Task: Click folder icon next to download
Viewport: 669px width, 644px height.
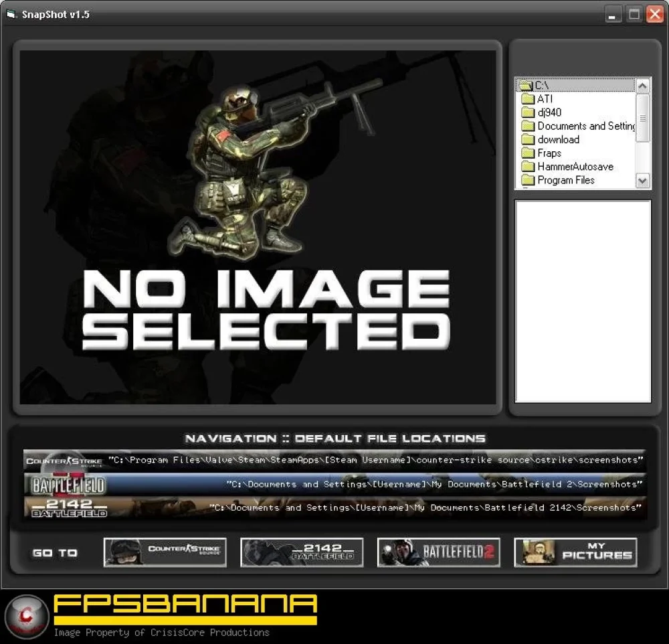Action: 529,140
